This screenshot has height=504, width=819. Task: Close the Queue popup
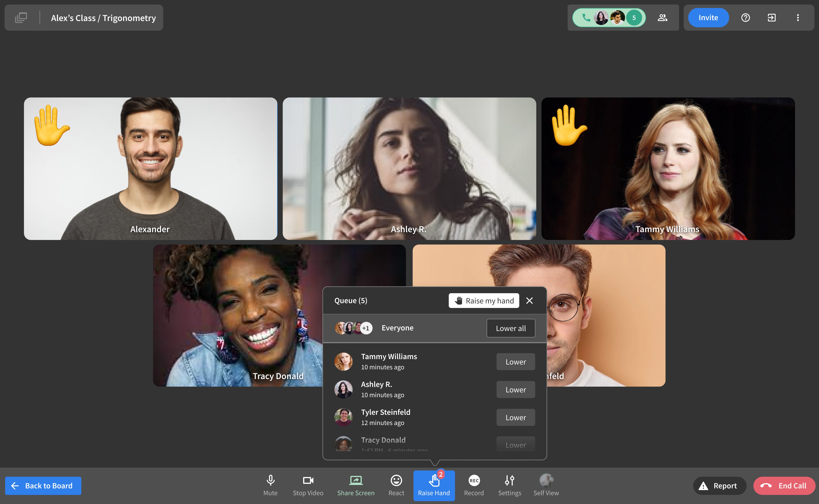[529, 301]
